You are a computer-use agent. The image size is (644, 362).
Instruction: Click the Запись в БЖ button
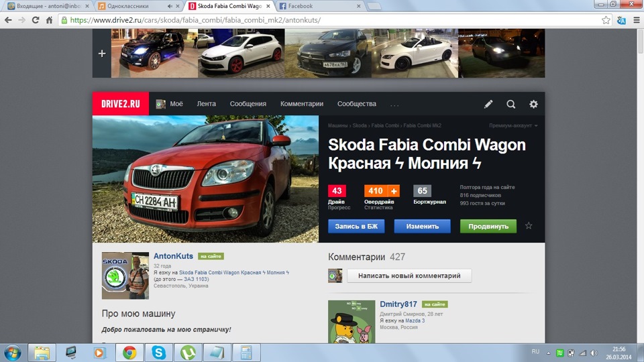click(x=356, y=226)
